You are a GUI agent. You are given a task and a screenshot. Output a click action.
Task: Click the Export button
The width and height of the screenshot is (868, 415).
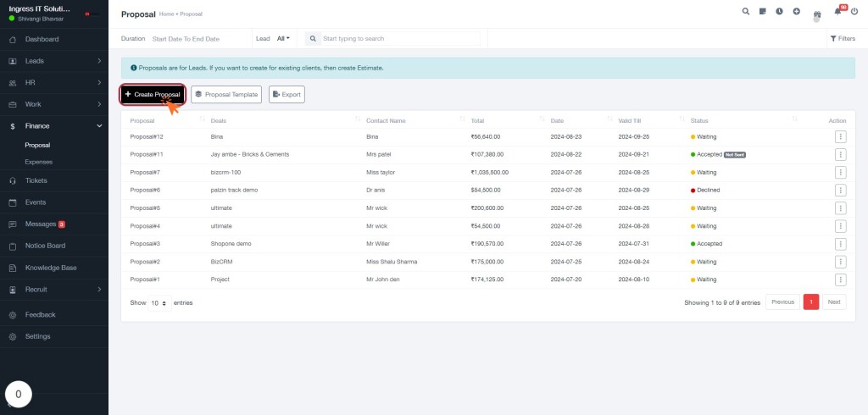click(287, 95)
